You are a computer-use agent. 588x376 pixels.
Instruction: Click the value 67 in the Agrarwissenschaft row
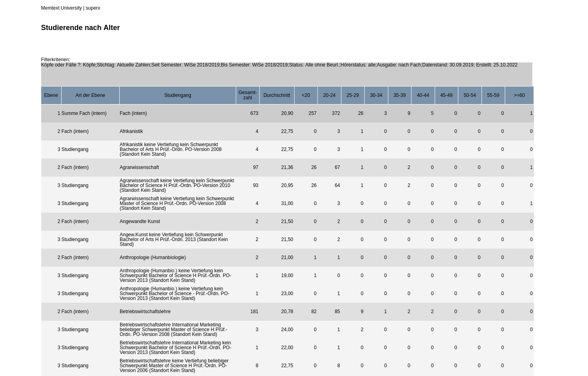coord(337,167)
